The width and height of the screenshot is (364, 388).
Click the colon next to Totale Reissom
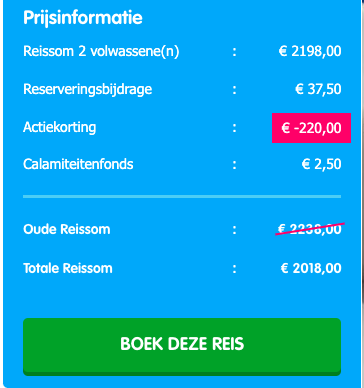click(x=235, y=269)
